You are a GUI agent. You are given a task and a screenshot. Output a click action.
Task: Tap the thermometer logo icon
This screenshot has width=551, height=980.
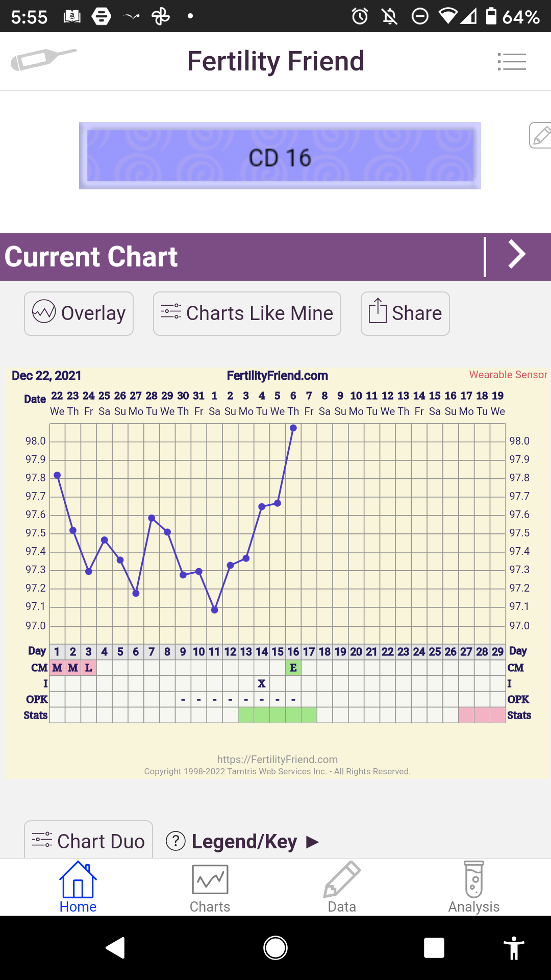point(43,60)
